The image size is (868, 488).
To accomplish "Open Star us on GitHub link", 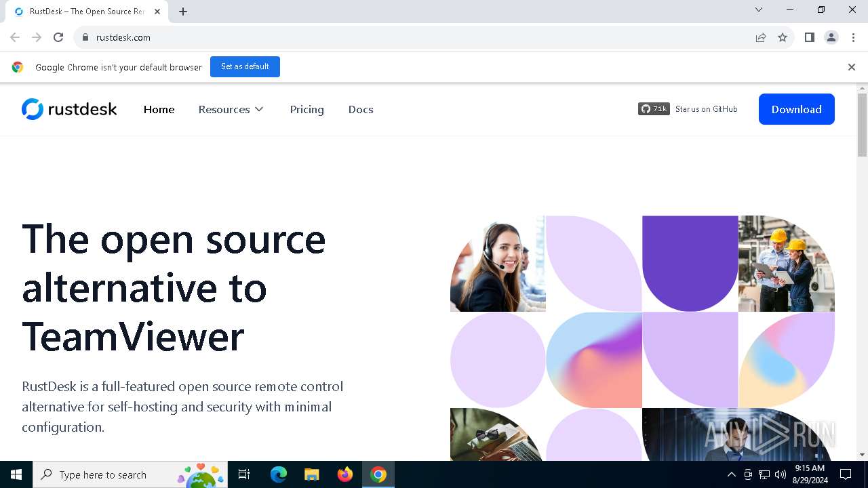I will pos(706,109).
